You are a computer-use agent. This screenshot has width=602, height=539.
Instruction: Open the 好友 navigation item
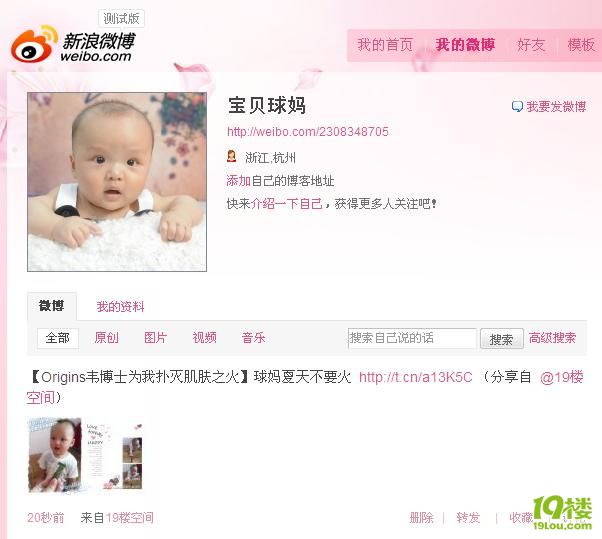pos(531,45)
